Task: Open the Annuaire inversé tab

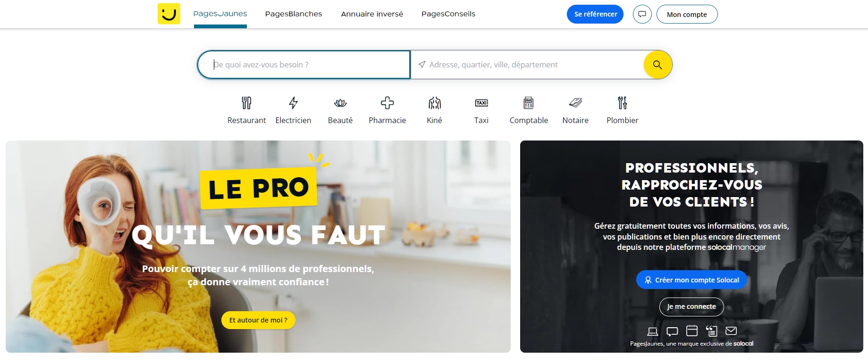Action: pos(372,14)
